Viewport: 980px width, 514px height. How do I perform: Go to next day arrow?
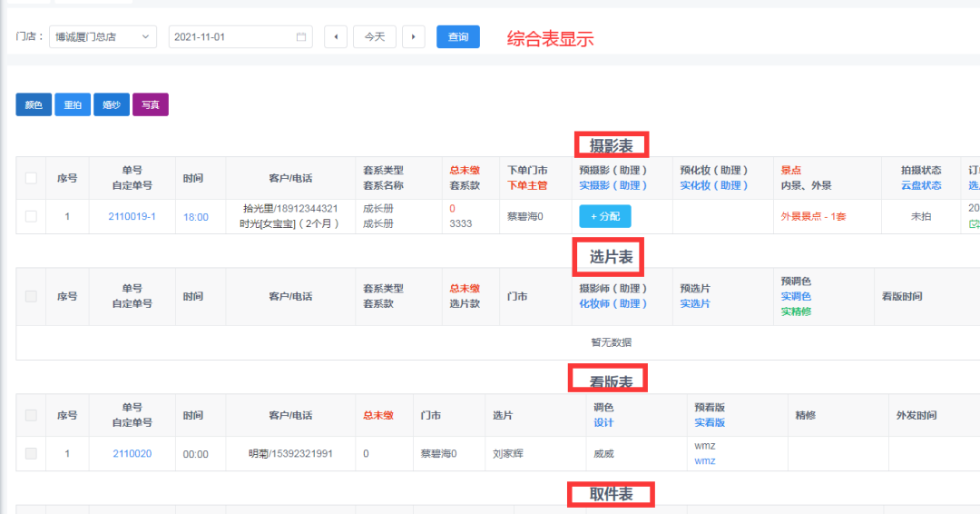tap(413, 37)
